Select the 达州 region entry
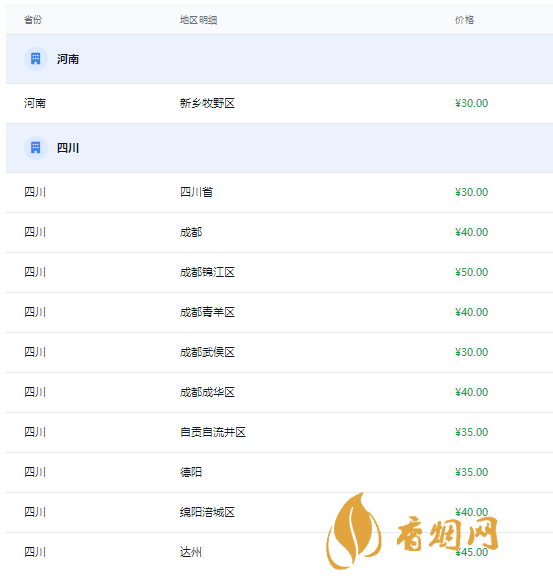The height and width of the screenshot is (580, 553). (x=191, y=552)
